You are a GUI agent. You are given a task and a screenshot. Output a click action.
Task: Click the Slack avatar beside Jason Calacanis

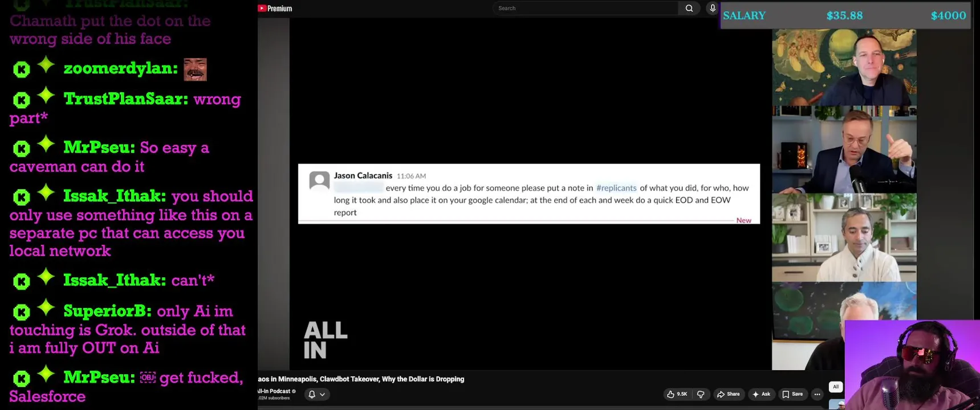click(319, 181)
